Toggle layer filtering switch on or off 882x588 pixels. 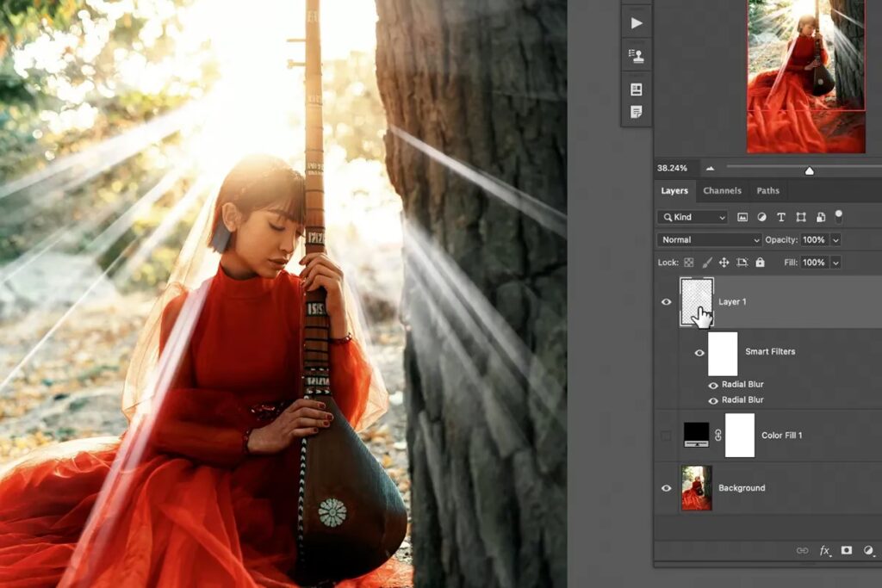[x=839, y=215]
